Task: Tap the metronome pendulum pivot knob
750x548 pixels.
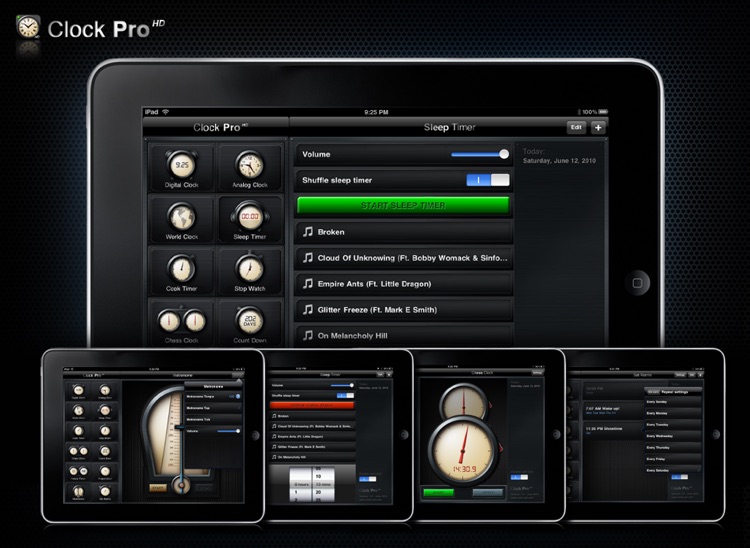Action: pos(181,485)
